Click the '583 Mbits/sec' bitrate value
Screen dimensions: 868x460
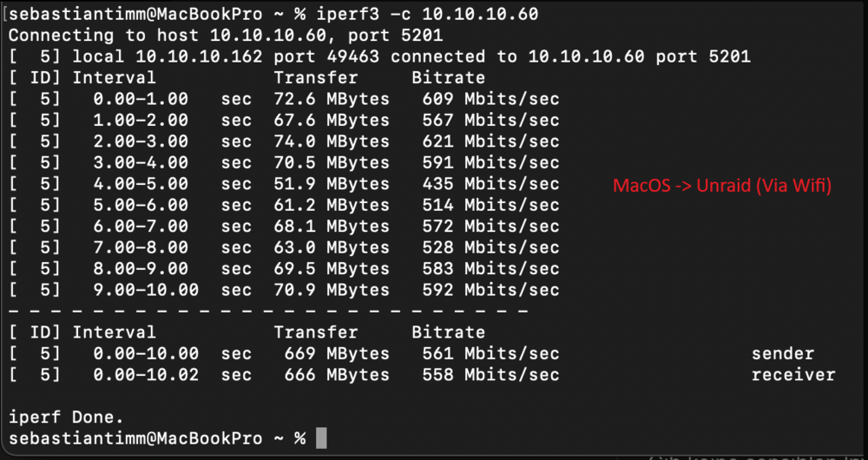[x=490, y=268]
